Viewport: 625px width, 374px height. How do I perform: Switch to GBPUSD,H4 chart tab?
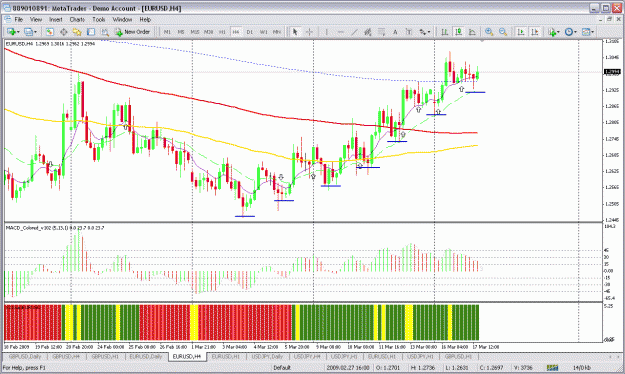point(66,356)
